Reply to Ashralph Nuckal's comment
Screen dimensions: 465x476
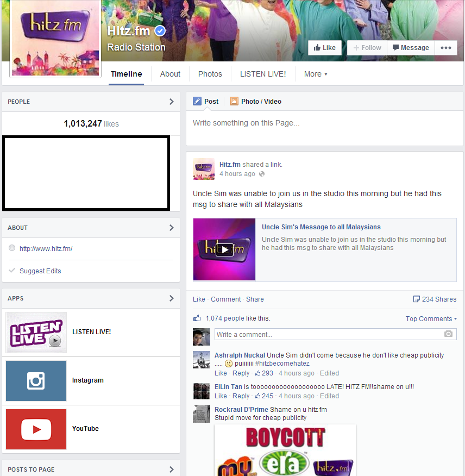pos(241,373)
